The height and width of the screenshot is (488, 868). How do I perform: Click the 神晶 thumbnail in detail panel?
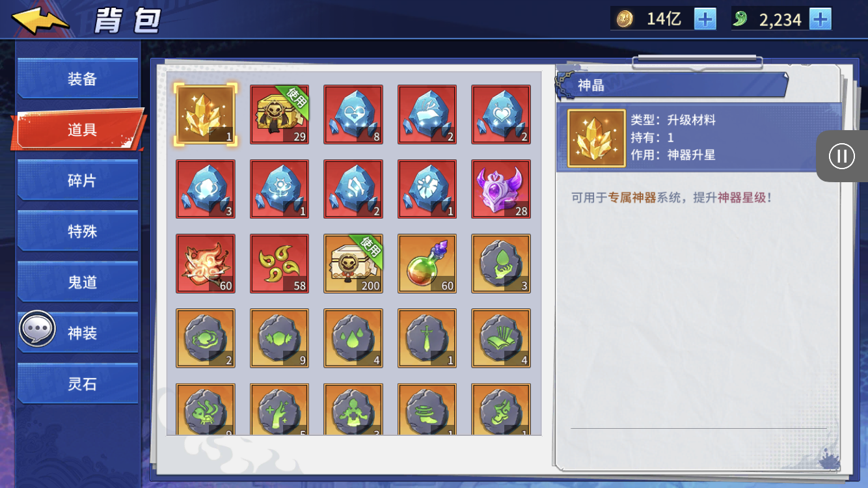point(597,138)
